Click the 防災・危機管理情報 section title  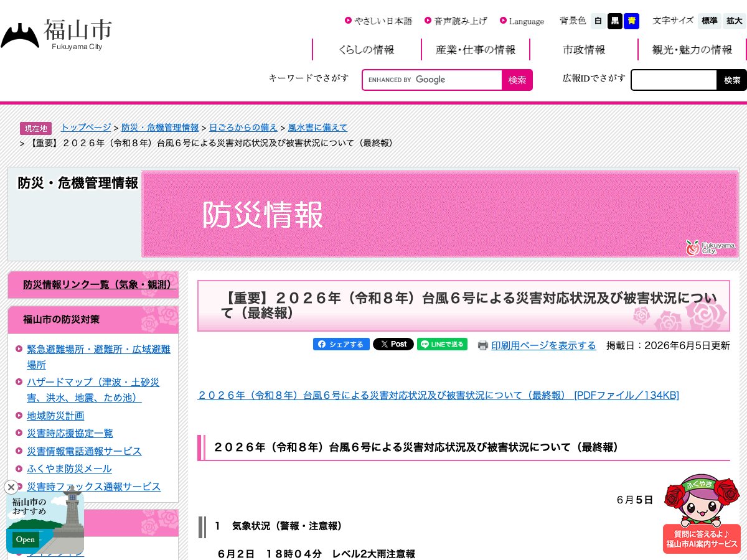(x=78, y=183)
